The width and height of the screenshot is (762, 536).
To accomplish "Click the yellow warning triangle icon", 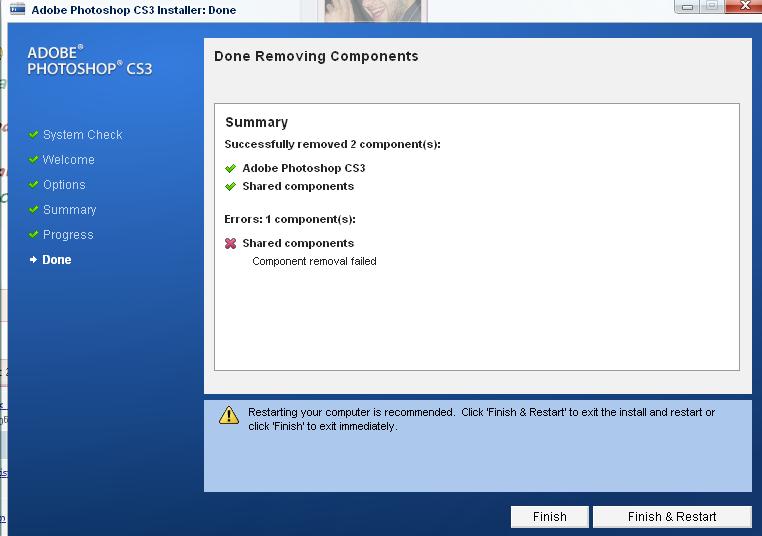I will (x=229, y=415).
